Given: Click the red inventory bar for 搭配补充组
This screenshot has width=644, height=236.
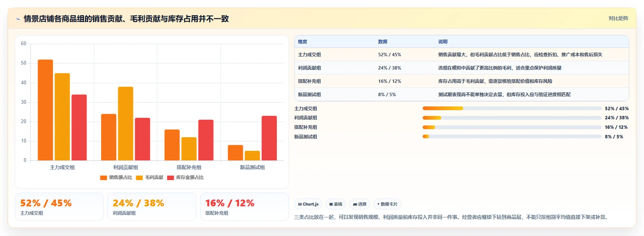Looking at the screenshot, I should tap(206, 140).
